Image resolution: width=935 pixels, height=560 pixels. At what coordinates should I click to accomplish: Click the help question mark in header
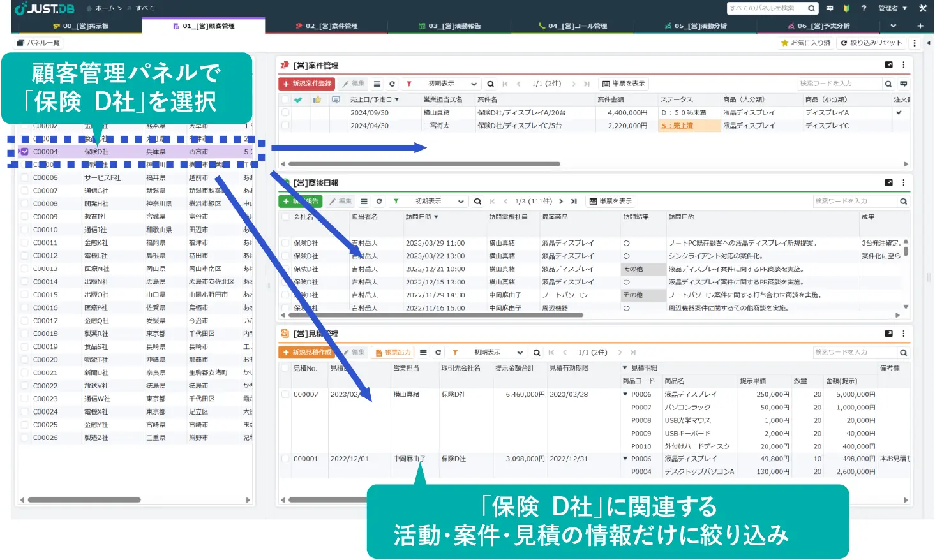tap(864, 8)
